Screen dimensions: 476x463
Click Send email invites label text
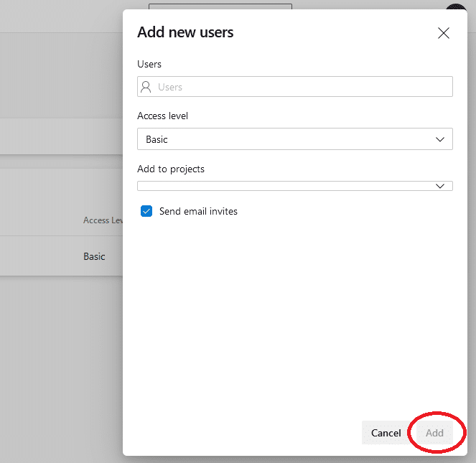pyautogui.click(x=198, y=211)
